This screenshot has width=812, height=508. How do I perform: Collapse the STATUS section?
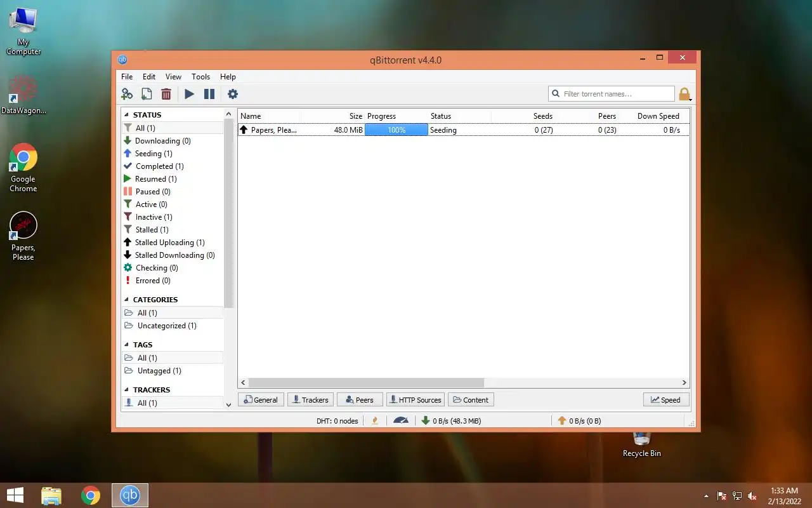(x=126, y=115)
